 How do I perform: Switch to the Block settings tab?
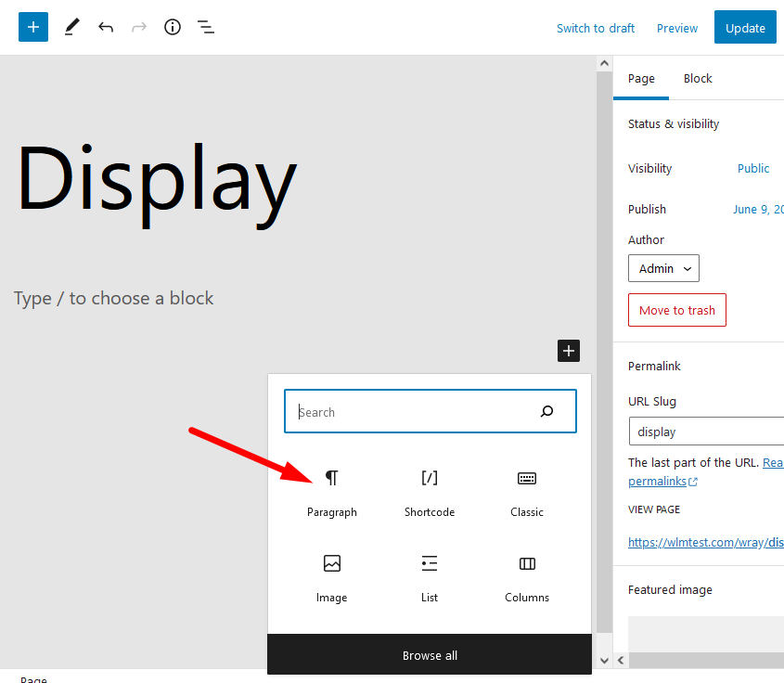click(x=698, y=79)
